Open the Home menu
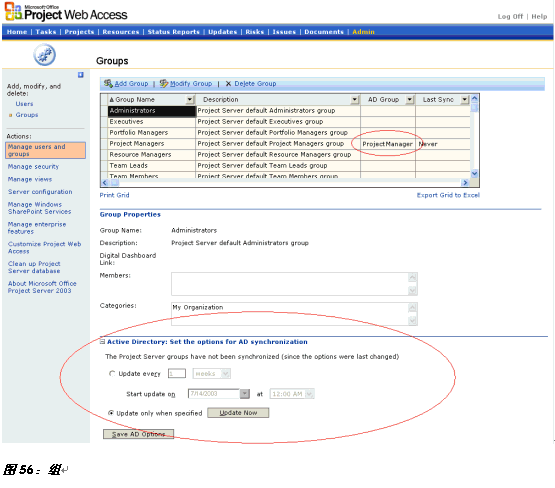Screen dimensions: 555x488 (17, 32)
